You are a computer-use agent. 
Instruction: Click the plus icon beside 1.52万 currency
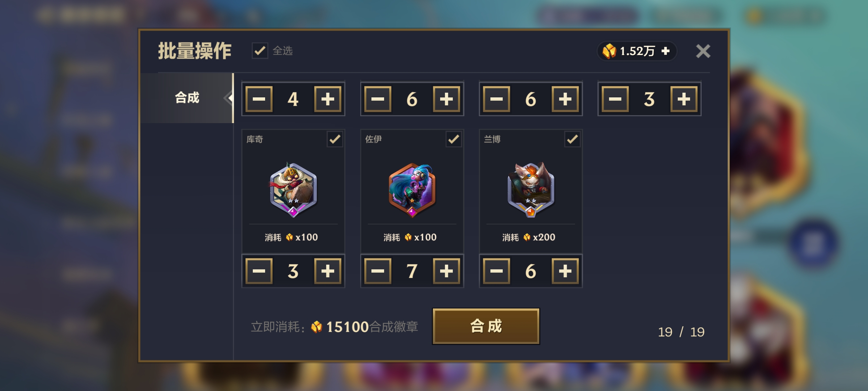pyautogui.click(x=665, y=51)
